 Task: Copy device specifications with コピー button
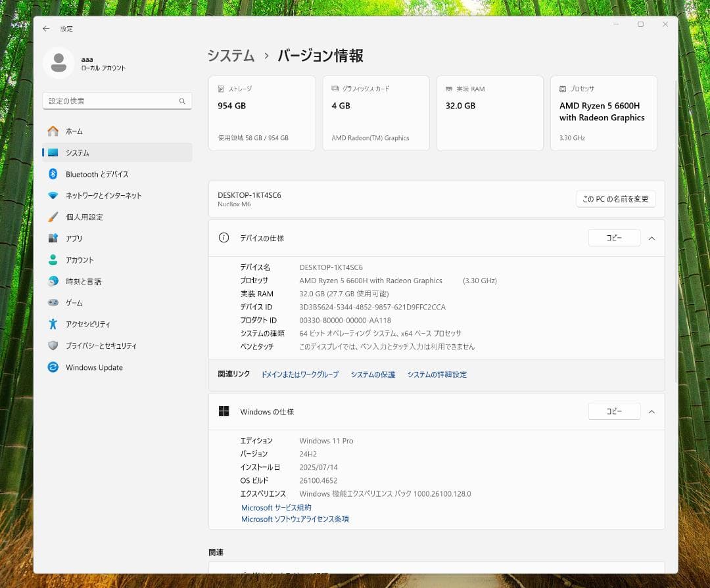614,238
